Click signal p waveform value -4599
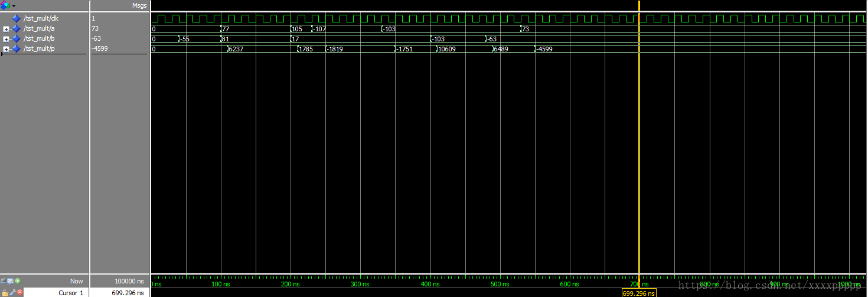Image resolution: width=868 pixels, height=297 pixels. pos(544,48)
